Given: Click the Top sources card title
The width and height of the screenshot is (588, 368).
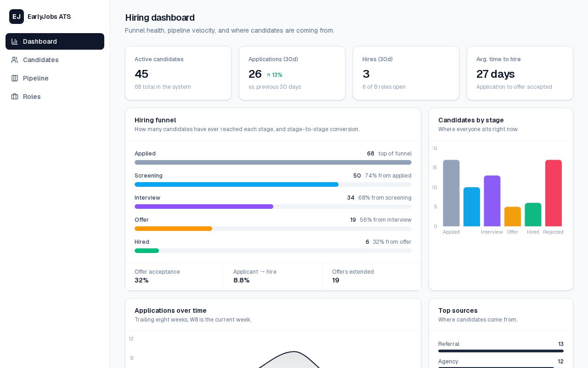Looking at the screenshot, I should pyautogui.click(x=458, y=310).
